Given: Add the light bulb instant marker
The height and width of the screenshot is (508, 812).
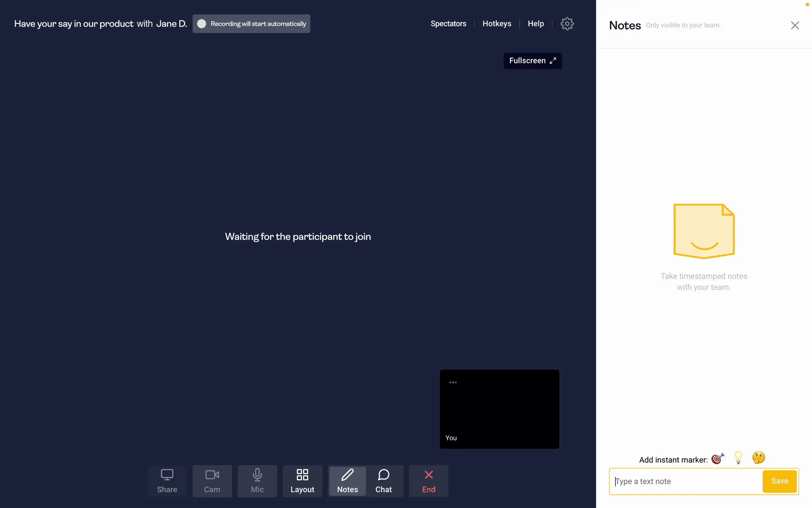Looking at the screenshot, I should point(738,458).
